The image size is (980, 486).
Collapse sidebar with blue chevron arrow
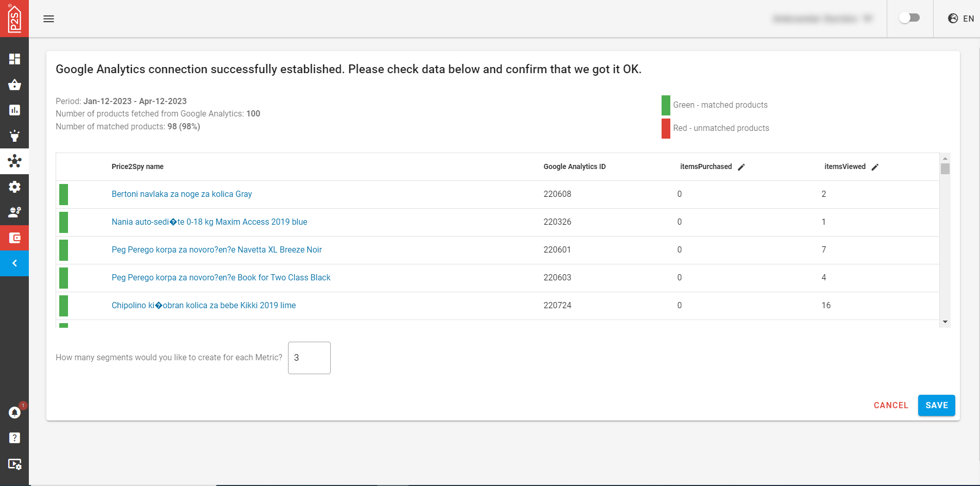(x=14, y=263)
